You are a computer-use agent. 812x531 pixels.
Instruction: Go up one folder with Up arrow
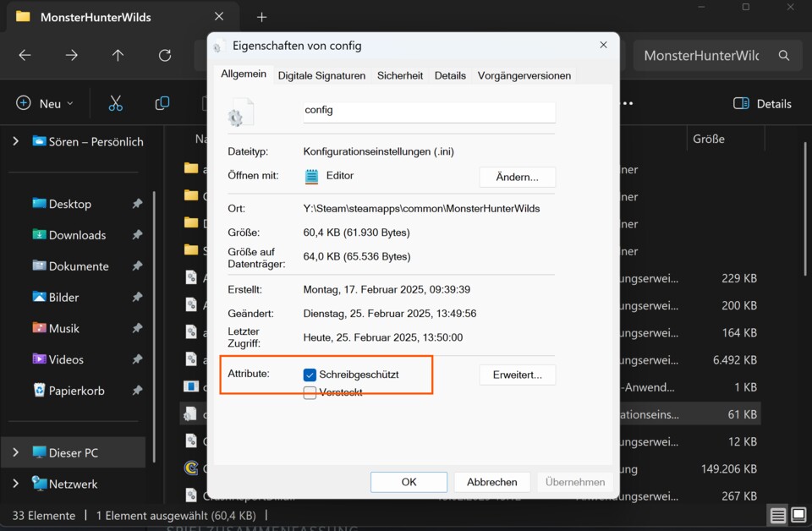coord(118,55)
